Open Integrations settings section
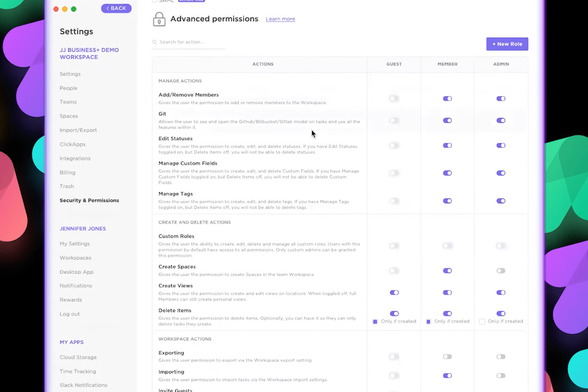The height and width of the screenshot is (392, 588). [75, 158]
